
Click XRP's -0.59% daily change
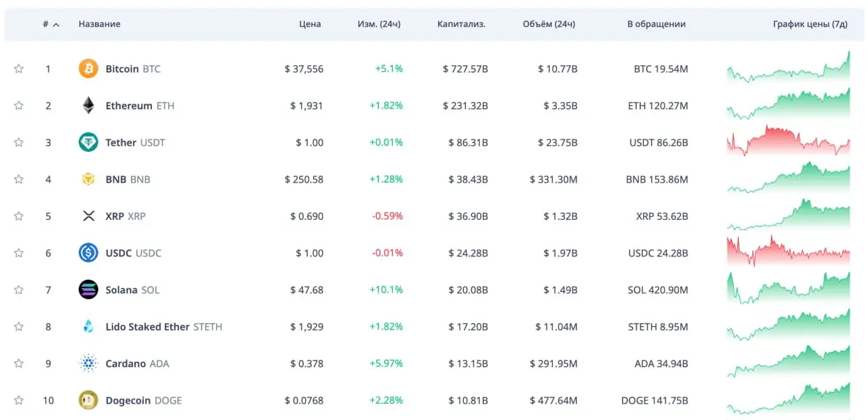[387, 216]
